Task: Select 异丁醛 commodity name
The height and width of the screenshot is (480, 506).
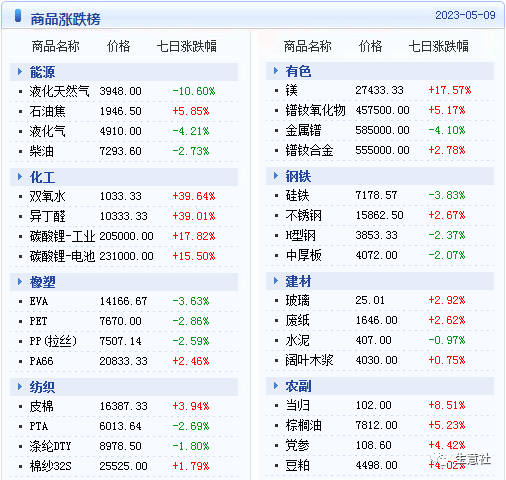Action: tap(47, 216)
